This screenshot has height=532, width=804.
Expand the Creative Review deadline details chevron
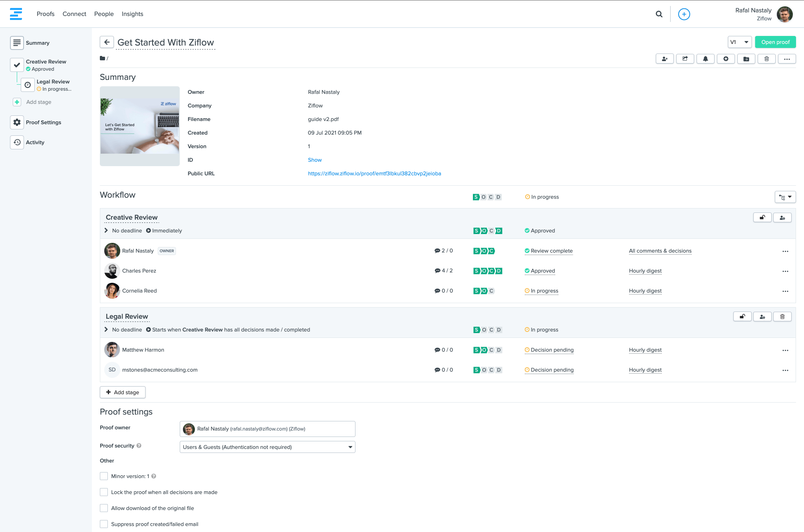pyautogui.click(x=106, y=230)
